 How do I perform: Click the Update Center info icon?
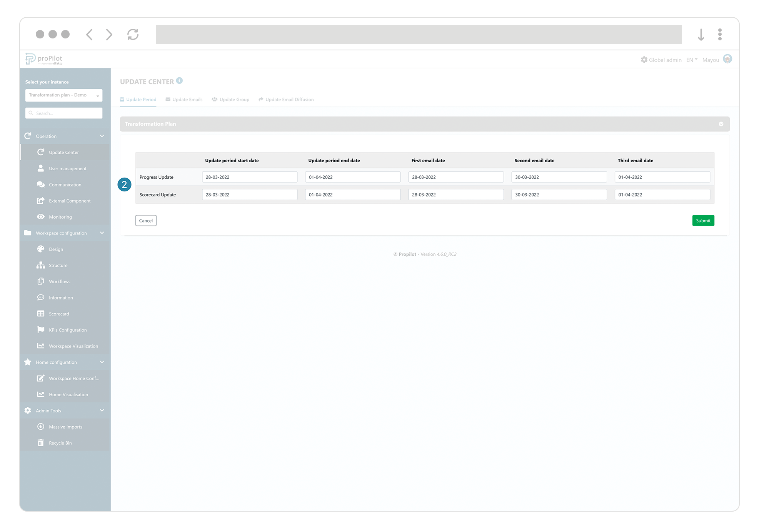click(179, 81)
